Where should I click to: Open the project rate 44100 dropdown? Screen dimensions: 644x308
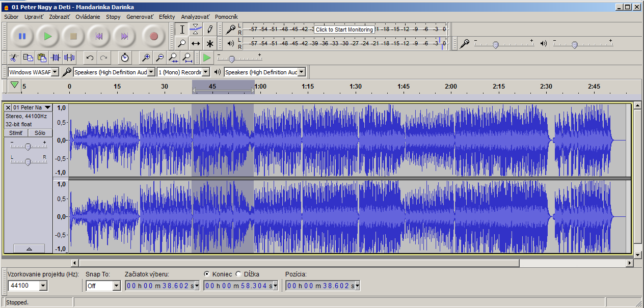(43, 286)
